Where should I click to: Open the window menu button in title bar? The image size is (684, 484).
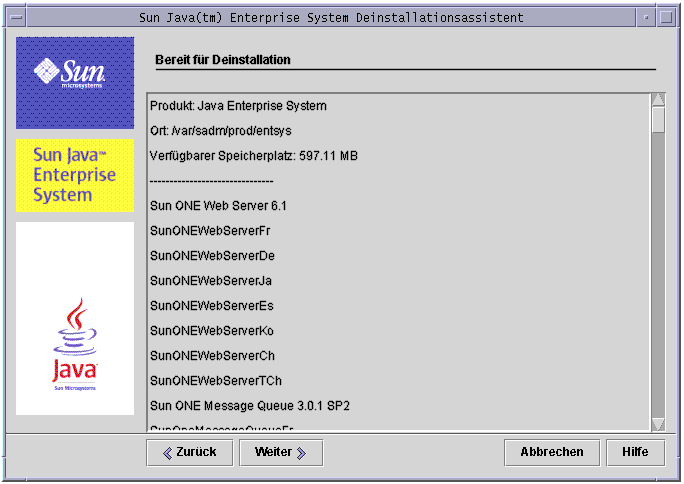pyautogui.click(x=17, y=18)
